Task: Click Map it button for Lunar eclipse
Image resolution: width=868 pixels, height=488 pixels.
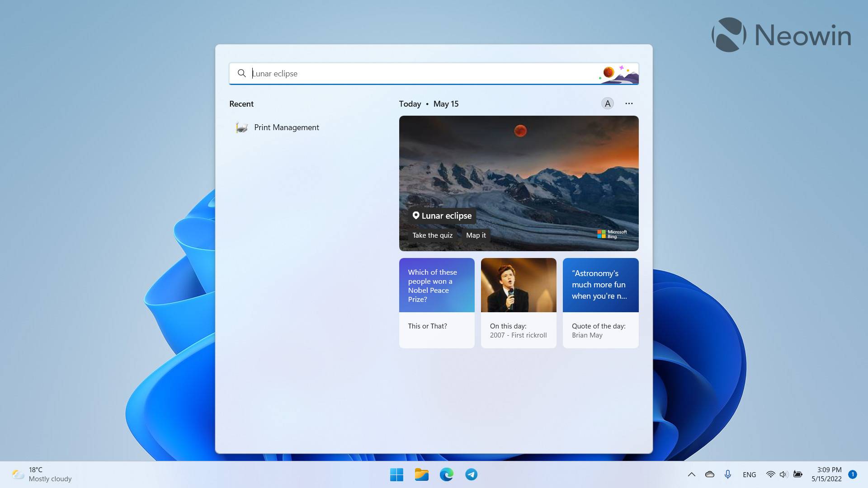Action: coord(476,235)
